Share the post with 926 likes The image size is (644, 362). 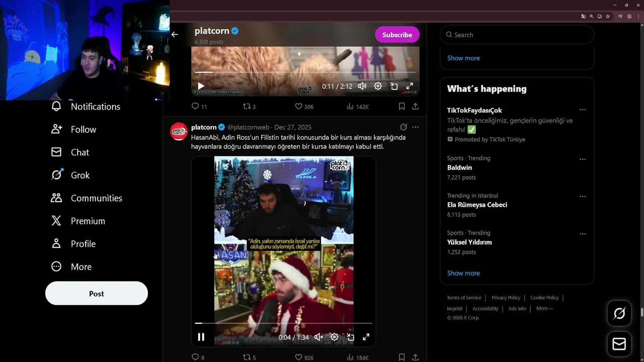[415, 357]
